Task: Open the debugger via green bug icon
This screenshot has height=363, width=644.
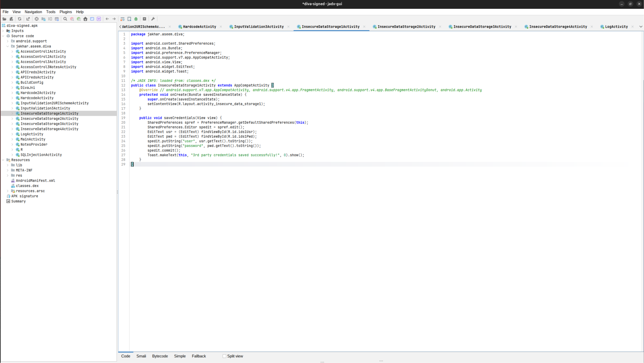Action: coord(136,19)
